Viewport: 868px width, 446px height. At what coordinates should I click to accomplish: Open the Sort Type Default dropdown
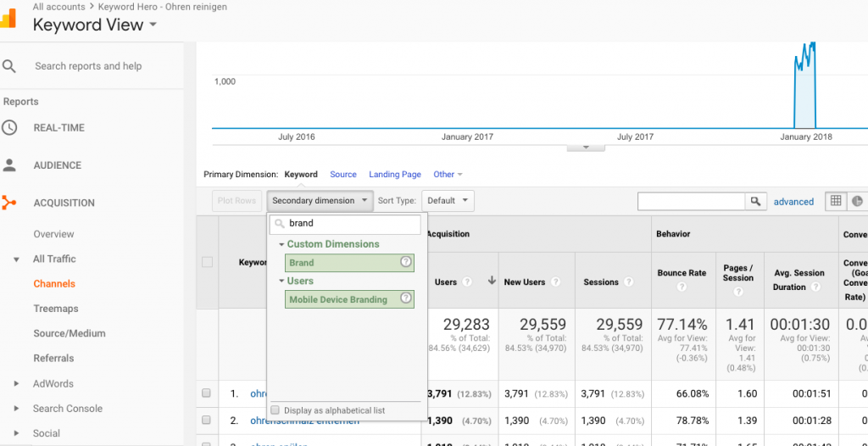coord(448,201)
